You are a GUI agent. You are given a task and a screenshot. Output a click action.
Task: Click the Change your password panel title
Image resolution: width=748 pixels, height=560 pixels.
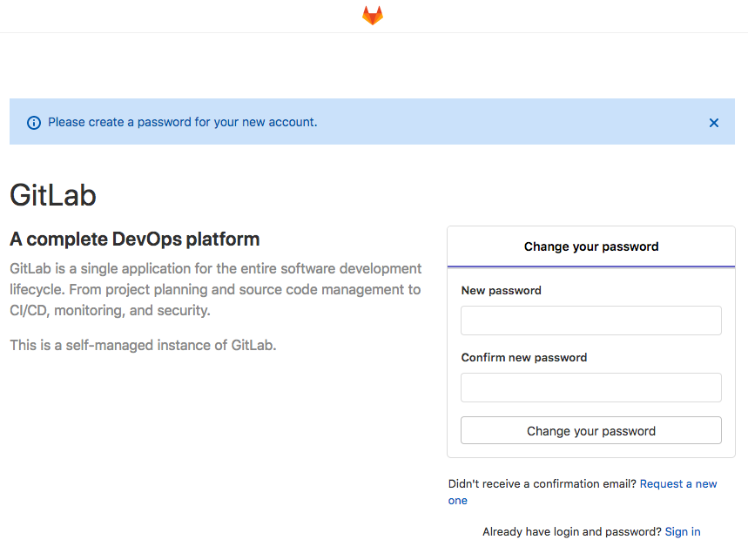pyautogui.click(x=590, y=246)
